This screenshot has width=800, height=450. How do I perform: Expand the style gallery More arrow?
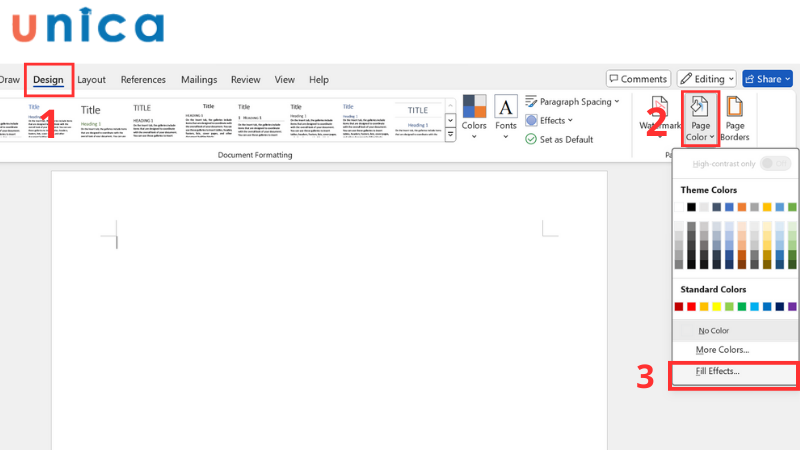pyautogui.click(x=450, y=135)
